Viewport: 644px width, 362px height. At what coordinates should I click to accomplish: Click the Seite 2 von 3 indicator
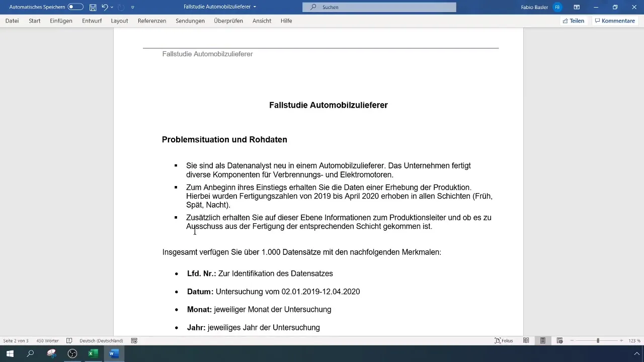tap(16, 340)
